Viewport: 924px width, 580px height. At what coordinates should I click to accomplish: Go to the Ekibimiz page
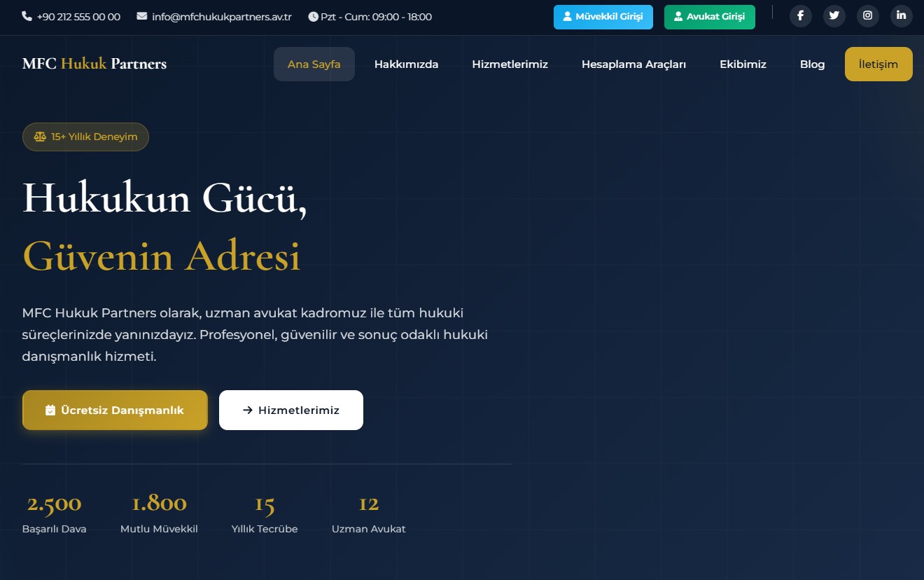[743, 64]
